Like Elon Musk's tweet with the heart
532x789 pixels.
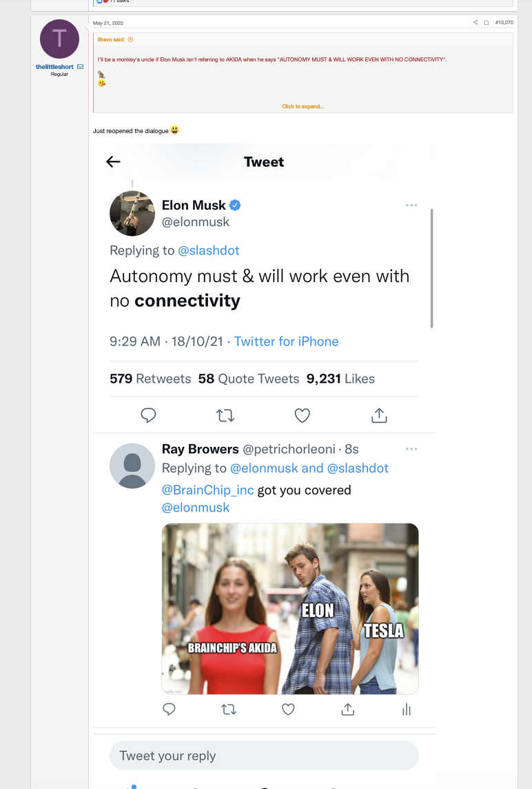(x=302, y=415)
